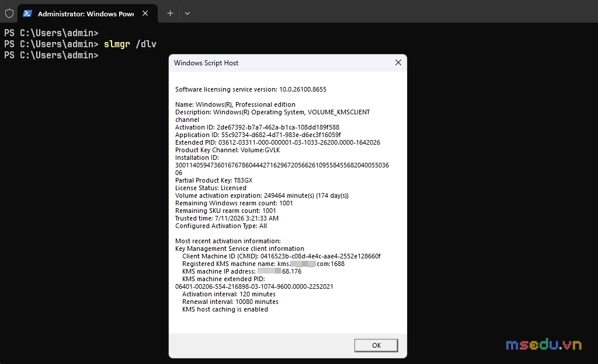This screenshot has height=364, width=598.
Task: Click Configured Activation Type: All
Action: [x=221, y=226]
